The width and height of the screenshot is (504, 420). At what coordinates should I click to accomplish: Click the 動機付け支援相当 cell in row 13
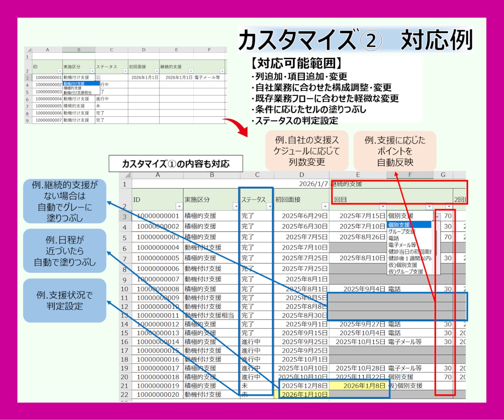(x=212, y=315)
